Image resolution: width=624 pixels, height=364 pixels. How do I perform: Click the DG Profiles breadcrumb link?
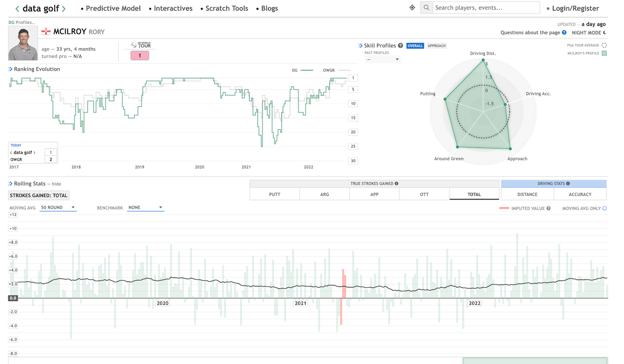pyautogui.click(x=21, y=22)
